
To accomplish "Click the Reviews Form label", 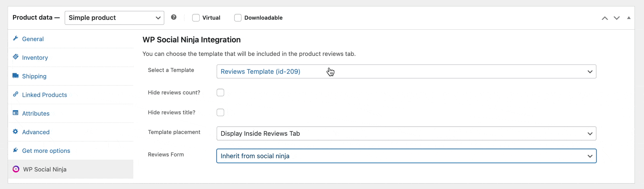I will point(166,154).
